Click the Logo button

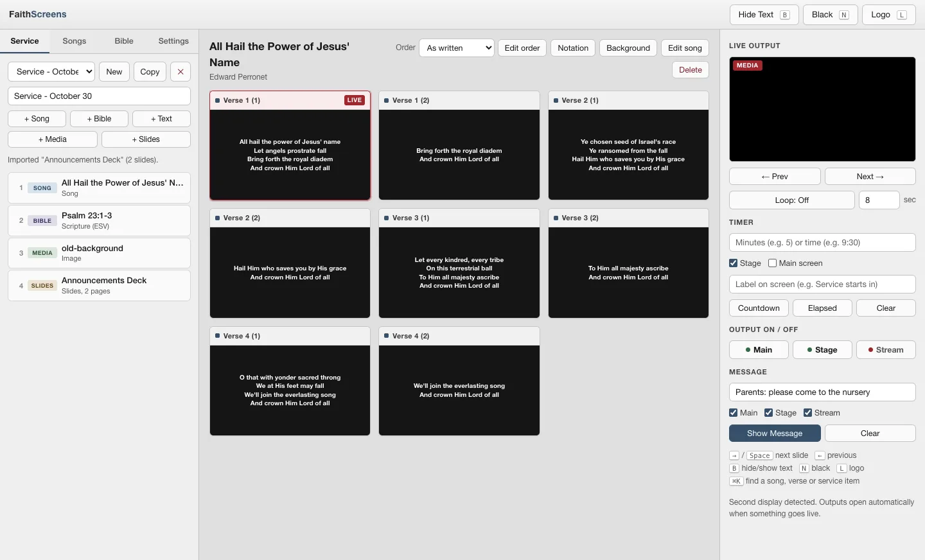click(x=889, y=15)
